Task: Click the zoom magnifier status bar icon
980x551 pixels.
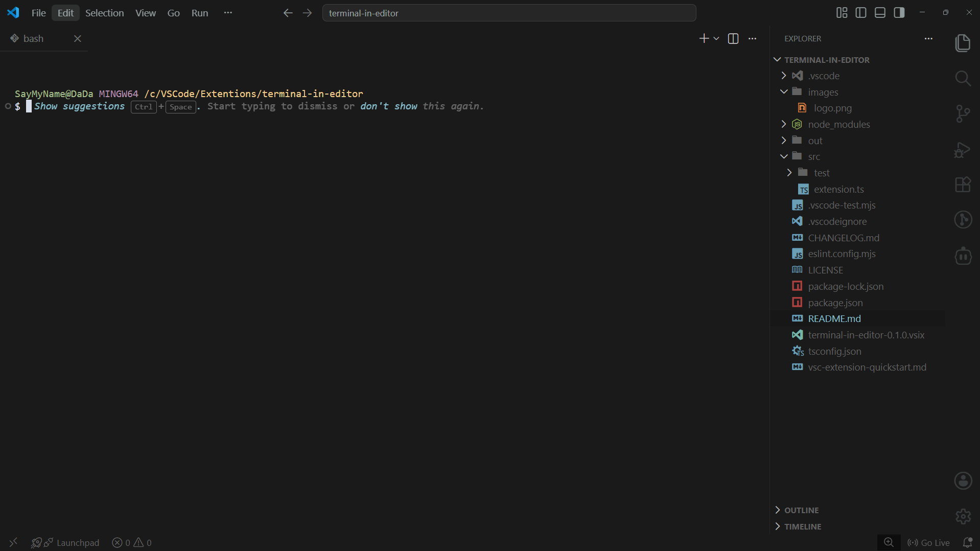Action: tap(889, 542)
